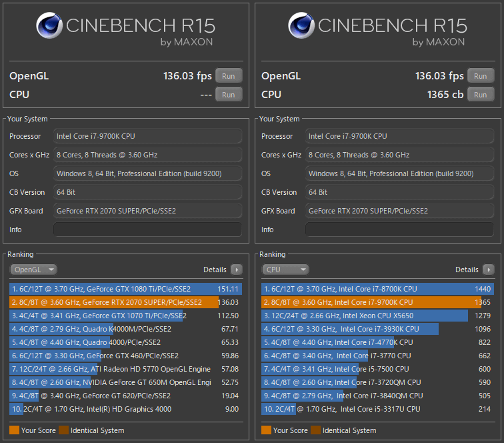Click the Info field in right window

399,230
